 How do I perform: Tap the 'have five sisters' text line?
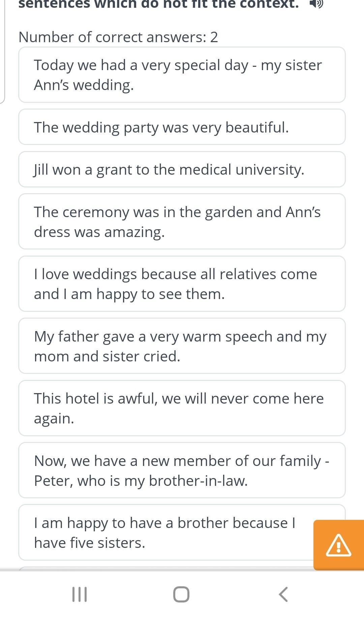90,543
